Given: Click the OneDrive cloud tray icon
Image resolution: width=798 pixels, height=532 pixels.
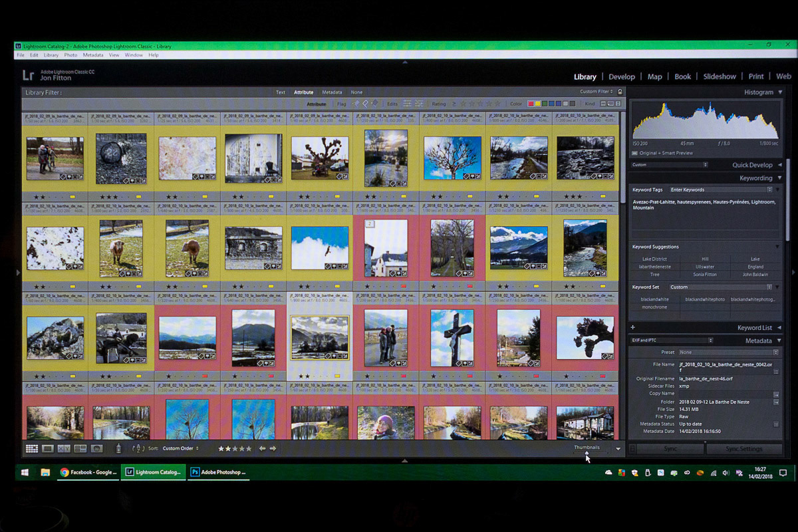Looking at the screenshot, I should point(608,473).
